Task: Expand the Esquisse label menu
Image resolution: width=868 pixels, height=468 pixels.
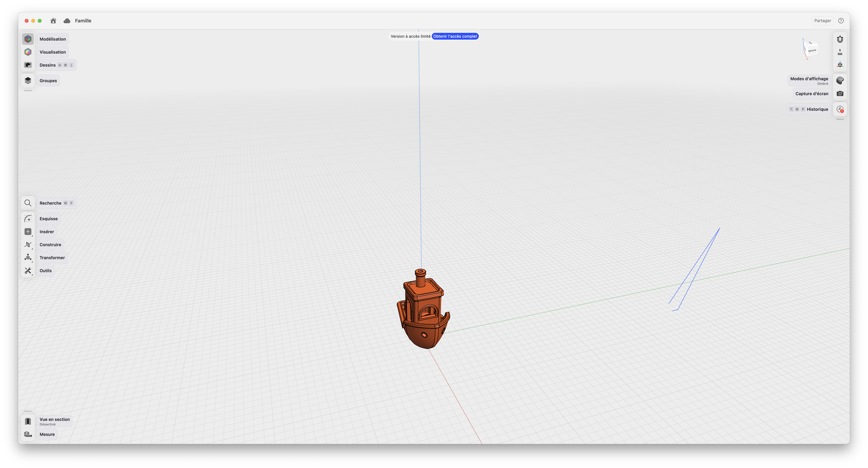Action: (49, 219)
